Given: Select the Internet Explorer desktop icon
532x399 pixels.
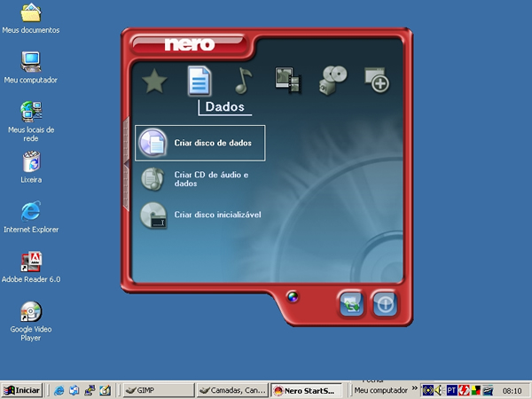Looking at the screenshot, I should coord(31,217).
